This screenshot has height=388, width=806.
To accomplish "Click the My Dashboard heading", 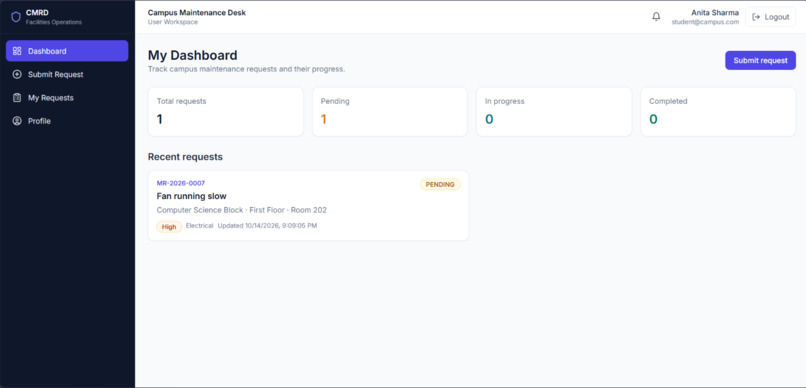I will pos(193,56).
